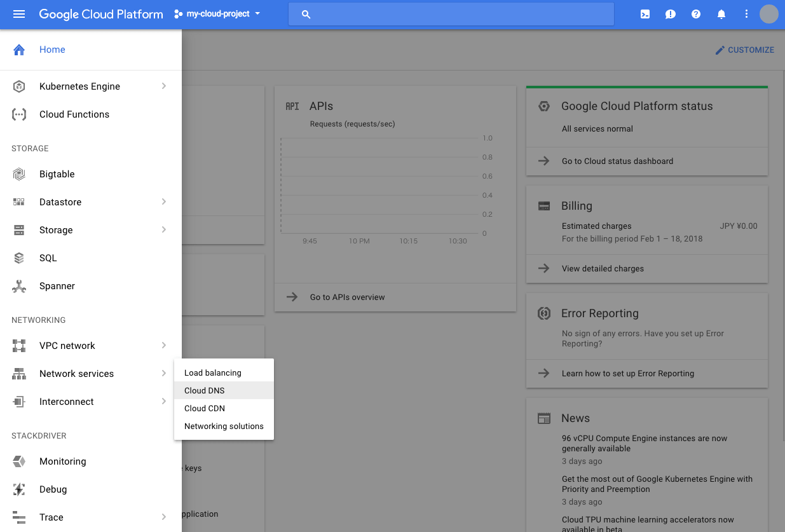This screenshot has height=532, width=785.
Task: Open the account avatar menu
Action: point(769,14)
